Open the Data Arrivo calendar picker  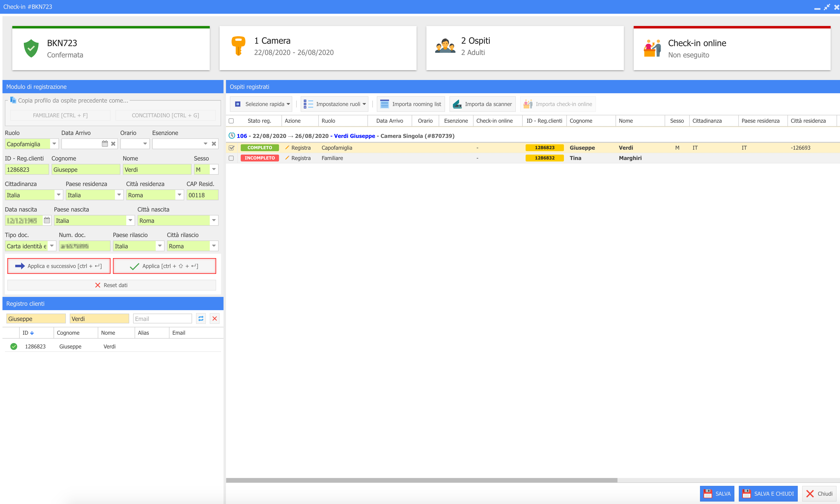(x=105, y=144)
